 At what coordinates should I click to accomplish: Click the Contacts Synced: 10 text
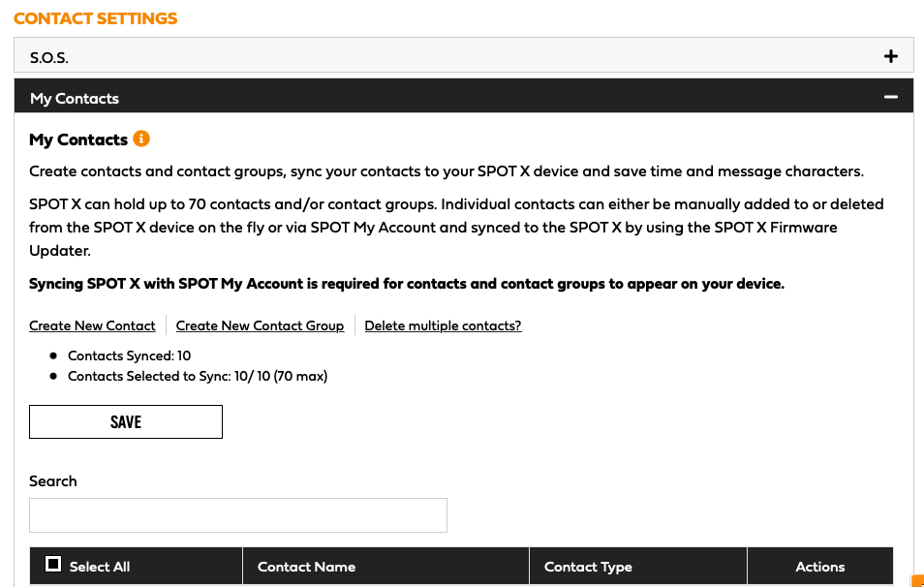[129, 355]
